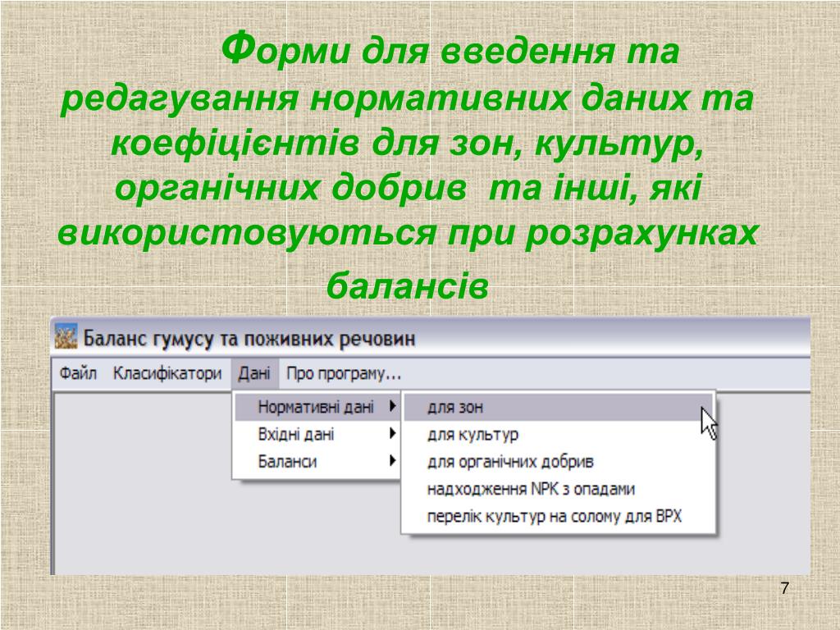Choose 'для культур' in the submenu
840x630 pixels.
coord(558,435)
